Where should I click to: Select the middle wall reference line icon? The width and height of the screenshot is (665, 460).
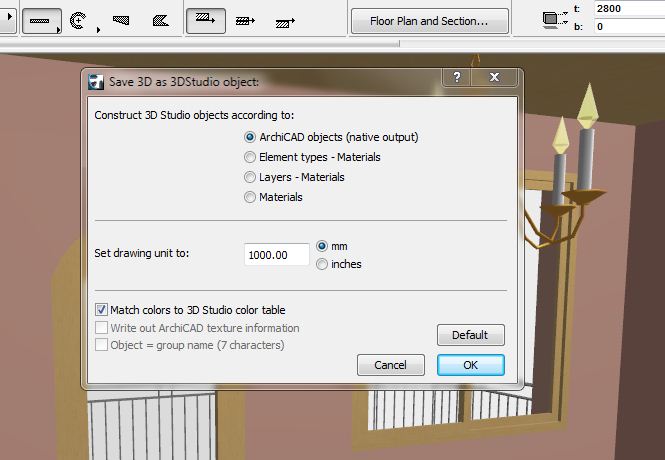tap(245, 20)
